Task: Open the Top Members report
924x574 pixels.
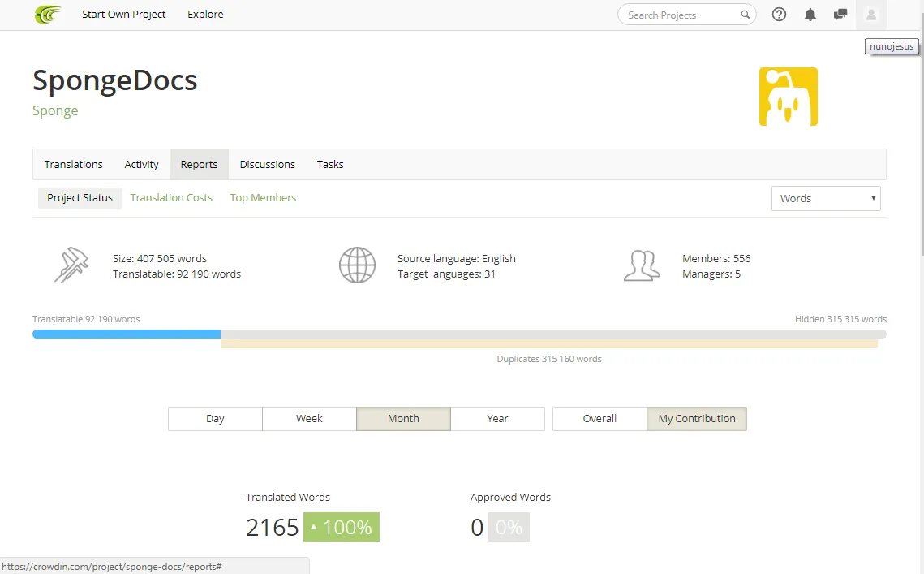Action: click(x=263, y=197)
